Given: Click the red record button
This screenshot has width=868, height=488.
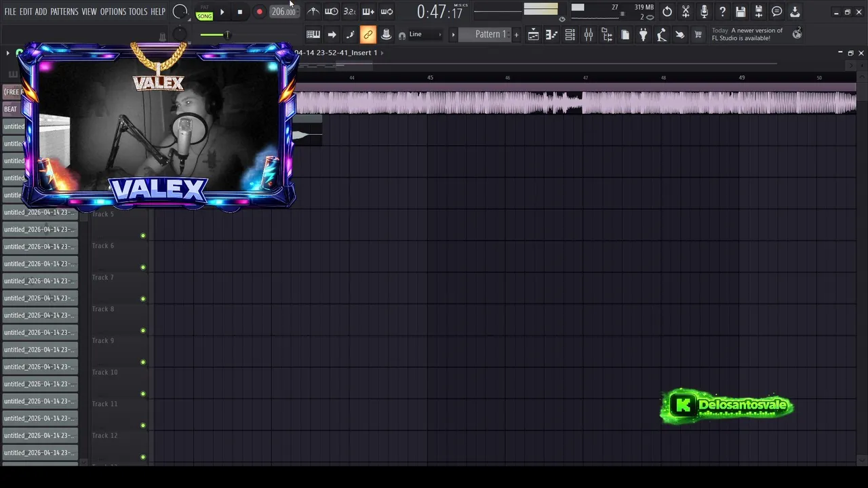Looking at the screenshot, I should coord(259,12).
